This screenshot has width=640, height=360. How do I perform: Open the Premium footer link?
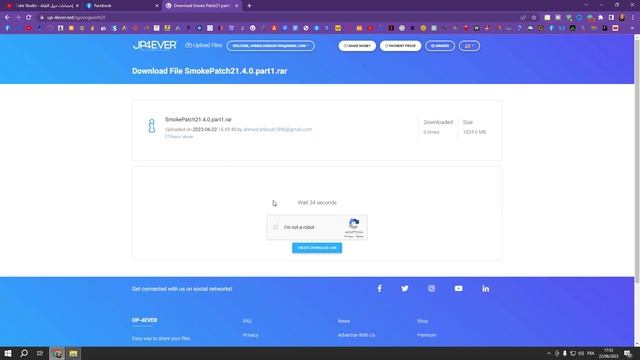point(427,335)
